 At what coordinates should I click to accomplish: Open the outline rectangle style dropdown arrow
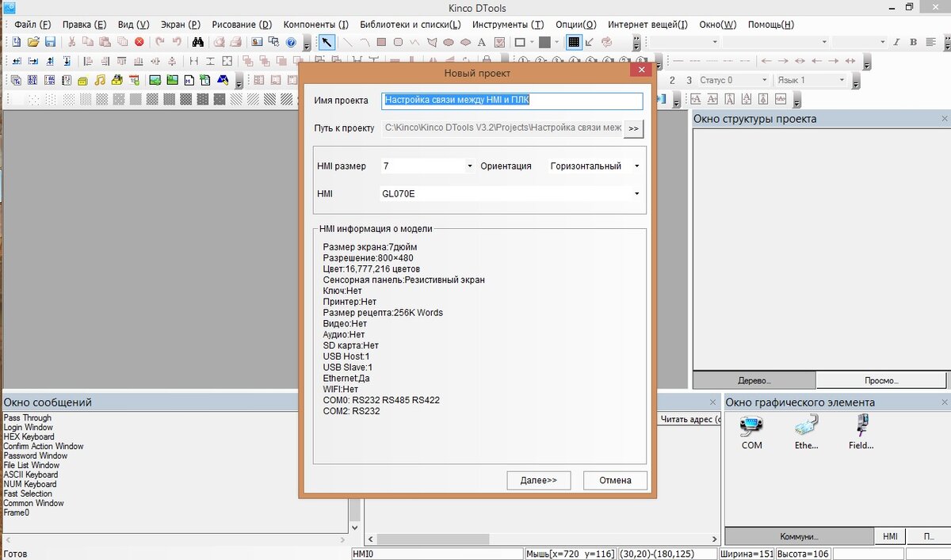[533, 42]
